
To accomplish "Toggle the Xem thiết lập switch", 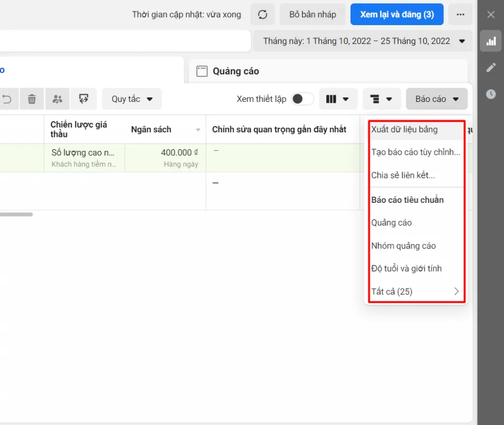I will [x=303, y=99].
